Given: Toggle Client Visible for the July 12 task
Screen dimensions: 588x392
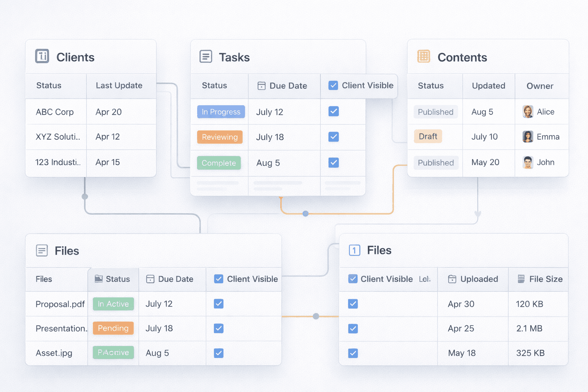Looking at the screenshot, I should click(x=333, y=111).
